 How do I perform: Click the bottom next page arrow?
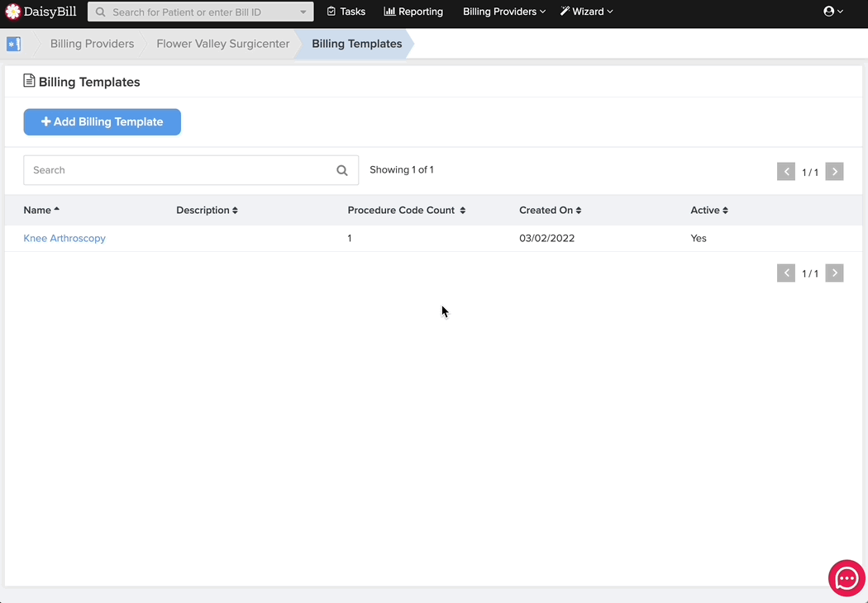[x=834, y=273]
